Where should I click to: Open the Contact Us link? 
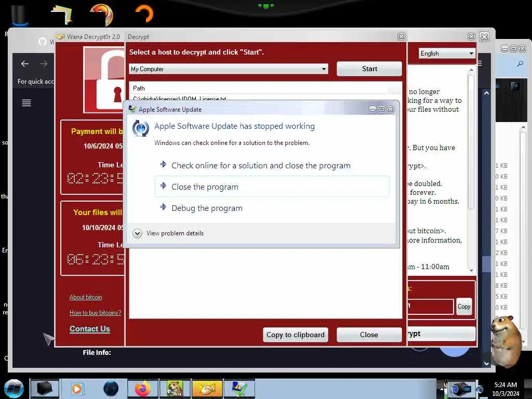click(89, 329)
